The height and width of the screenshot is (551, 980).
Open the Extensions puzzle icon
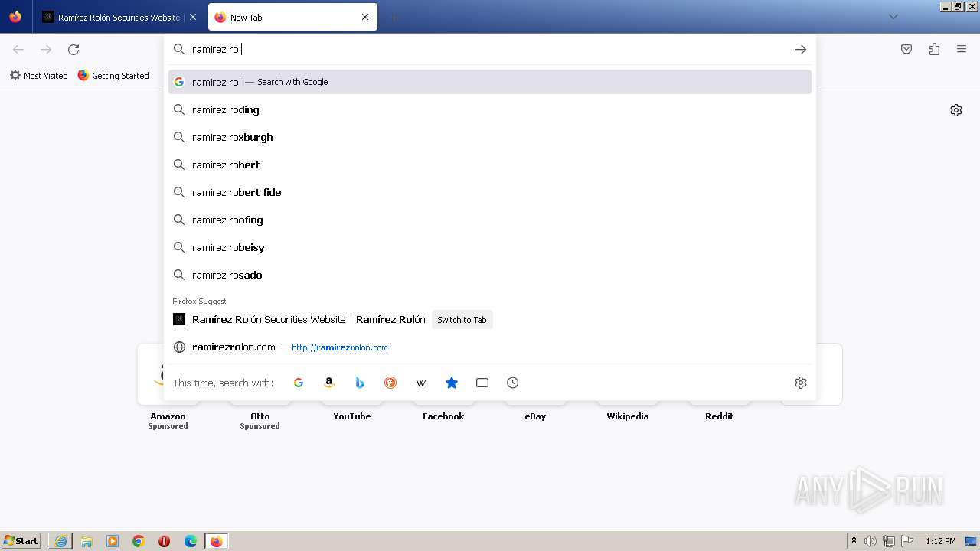pyautogui.click(x=934, y=49)
